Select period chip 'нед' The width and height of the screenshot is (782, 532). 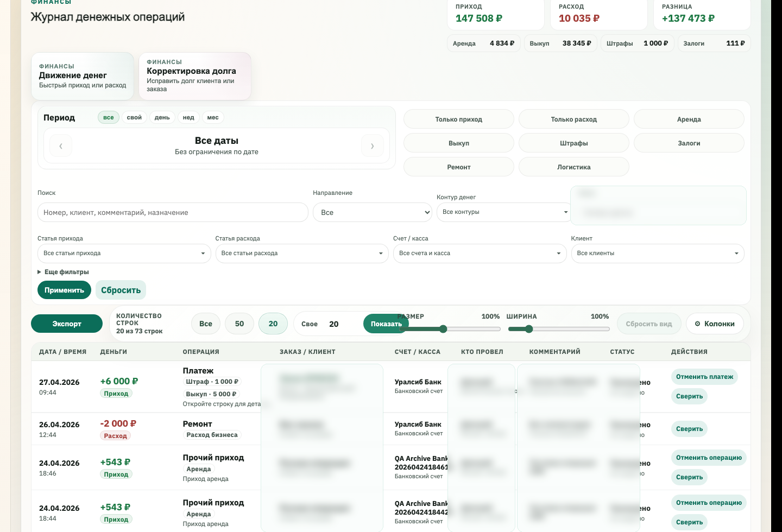pos(188,117)
